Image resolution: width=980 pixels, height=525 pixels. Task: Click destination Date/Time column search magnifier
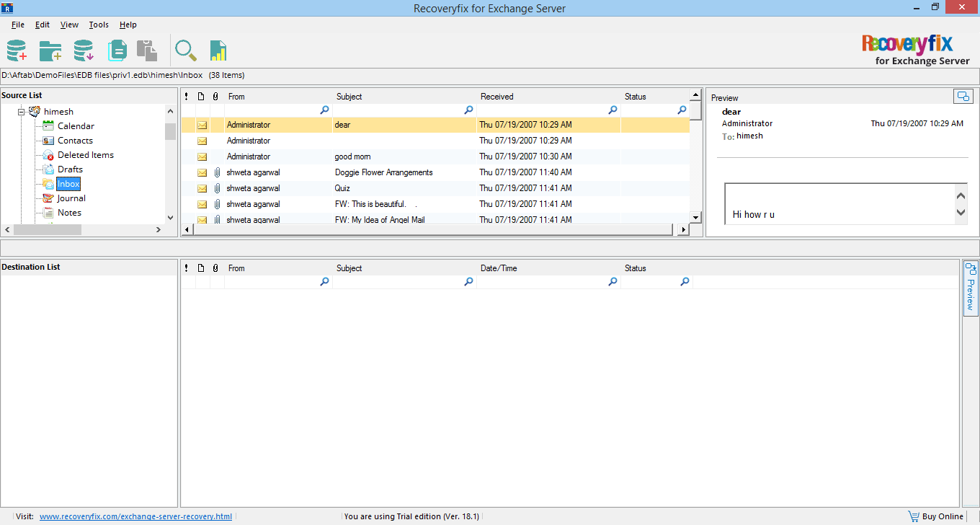click(612, 282)
